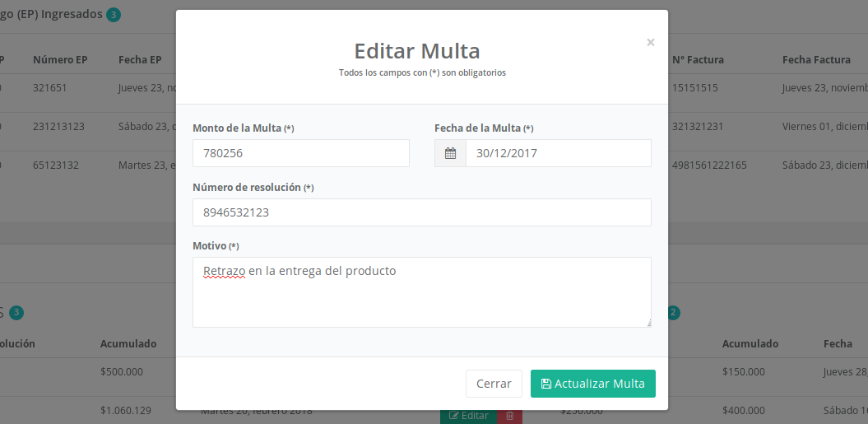Click the teal badge 3 next to Ingresados

[x=114, y=15]
